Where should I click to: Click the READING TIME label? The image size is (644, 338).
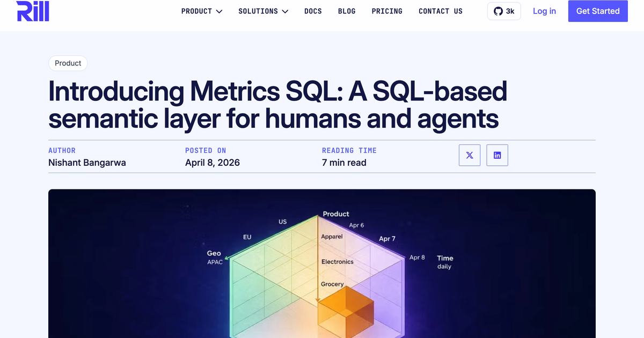coord(349,151)
